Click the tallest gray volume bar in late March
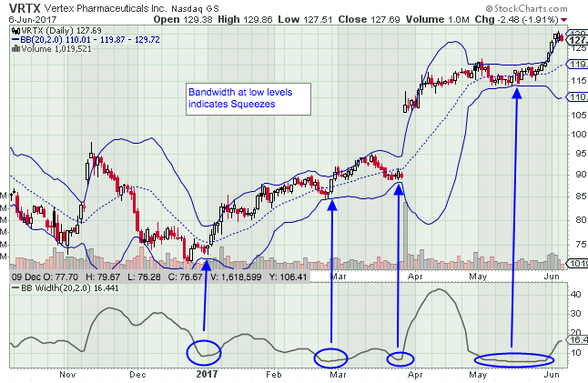 pos(405,236)
